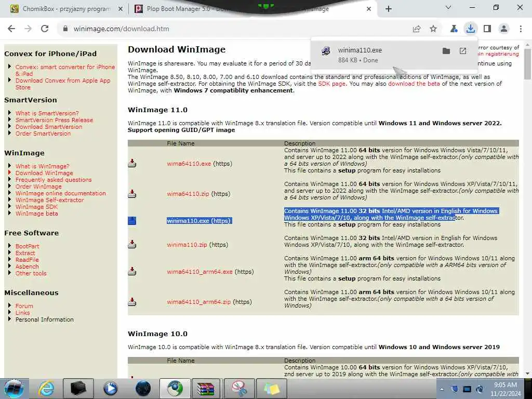Open Windows Media Player taskbar icon

click(x=110, y=389)
